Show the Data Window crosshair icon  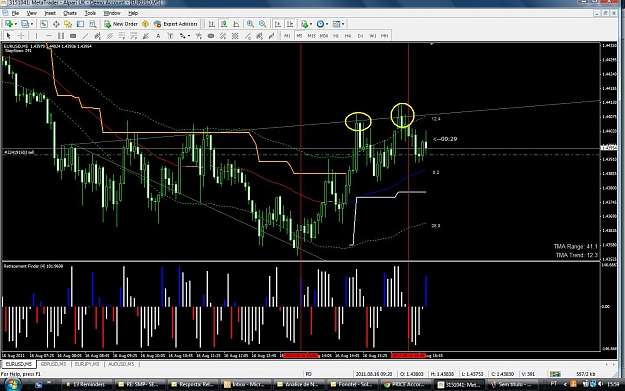coord(56,24)
